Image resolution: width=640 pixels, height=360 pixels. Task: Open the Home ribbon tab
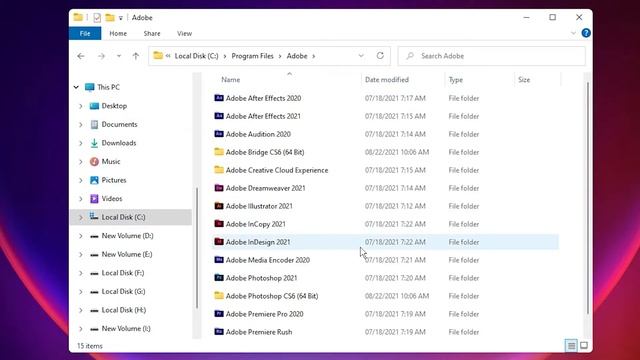pos(118,33)
